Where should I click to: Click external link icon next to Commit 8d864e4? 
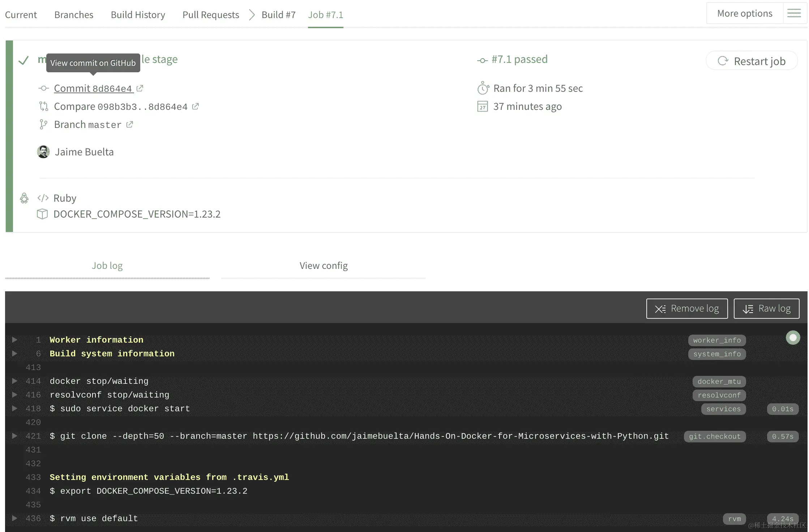140,88
